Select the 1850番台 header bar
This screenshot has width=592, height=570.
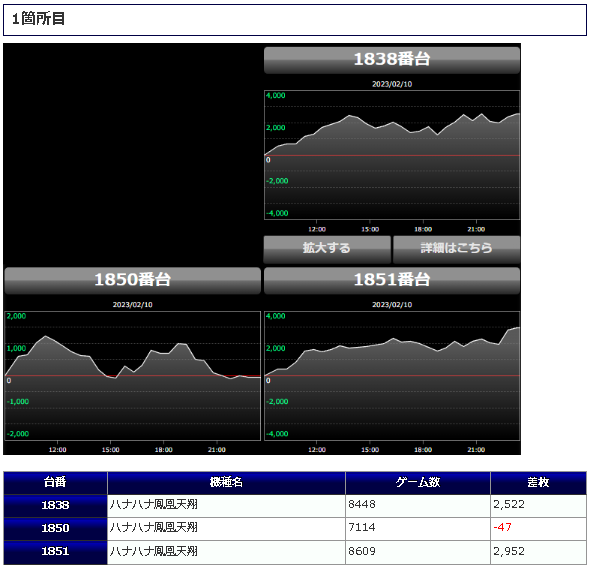pos(133,280)
